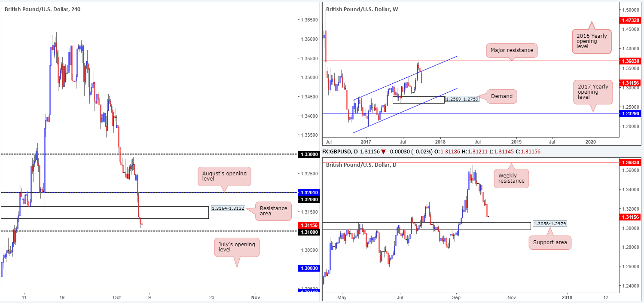Select the 'July's opening level' callout

(237, 248)
